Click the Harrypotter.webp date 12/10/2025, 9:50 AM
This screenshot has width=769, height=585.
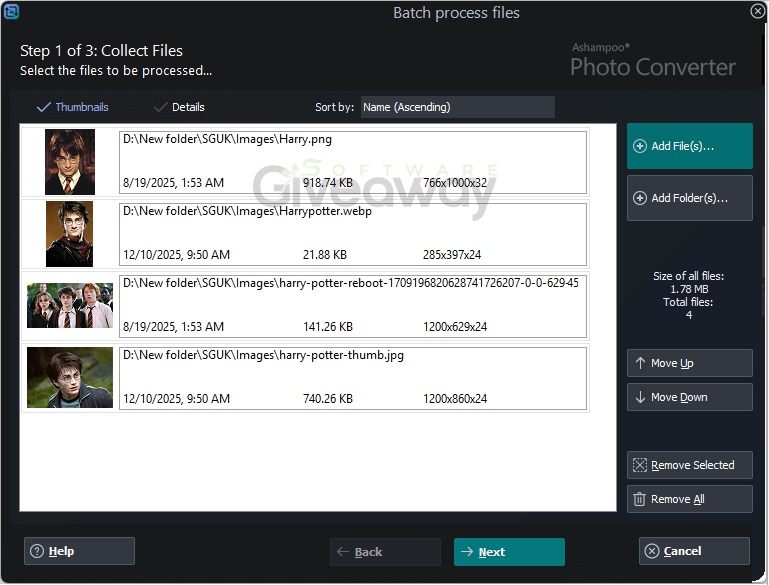click(176, 255)
